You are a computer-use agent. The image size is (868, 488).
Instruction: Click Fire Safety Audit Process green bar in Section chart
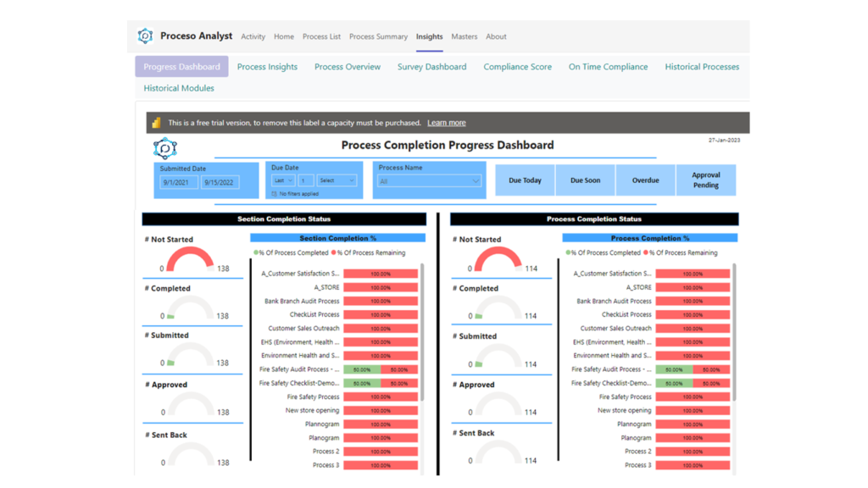coord(362,369)
